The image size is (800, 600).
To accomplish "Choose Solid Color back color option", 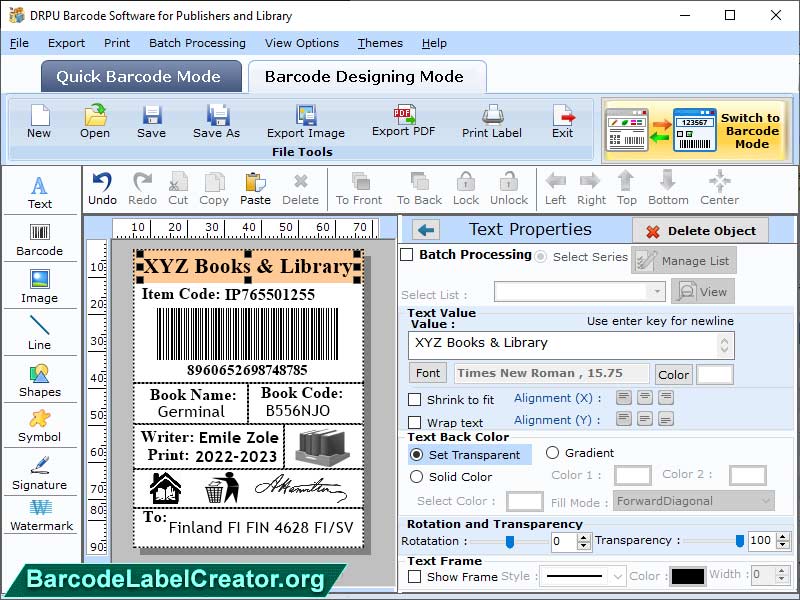I will point(416,477).
